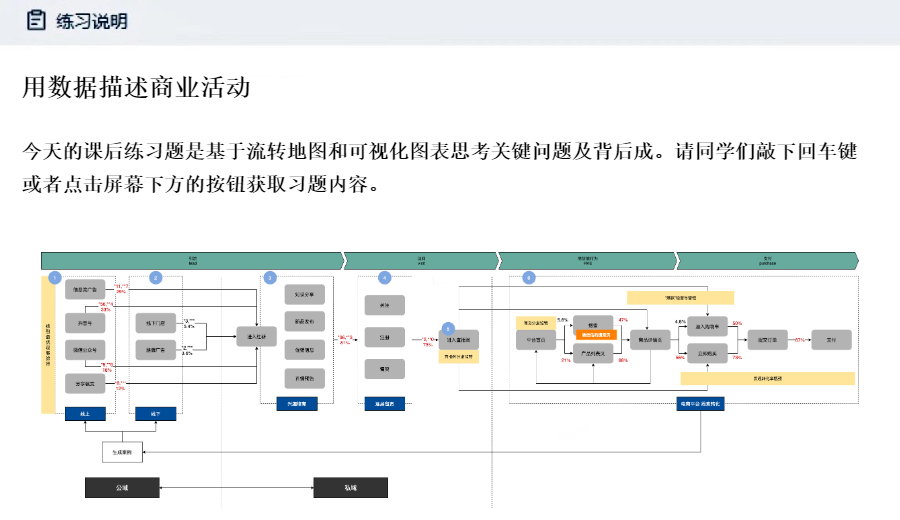The image size is (900, 520).
Task: Click the 用数据描述商业活动 heading
Action: tap(136, 88)
